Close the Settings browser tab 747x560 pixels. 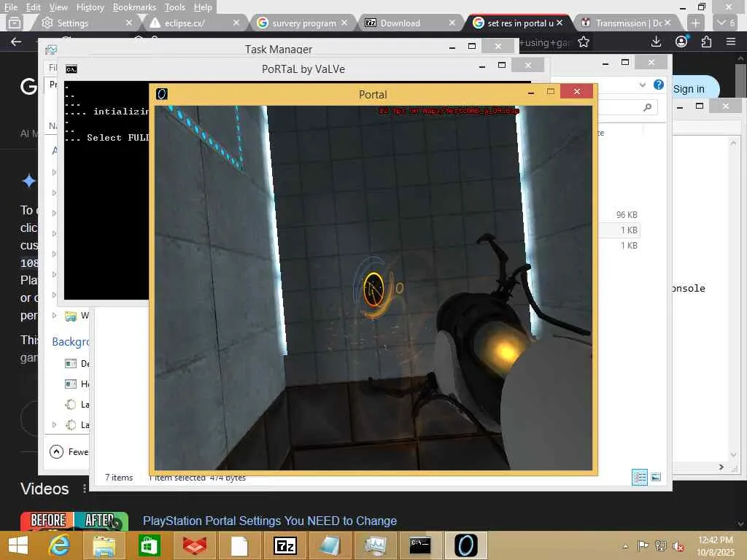(x=128, y=23)
